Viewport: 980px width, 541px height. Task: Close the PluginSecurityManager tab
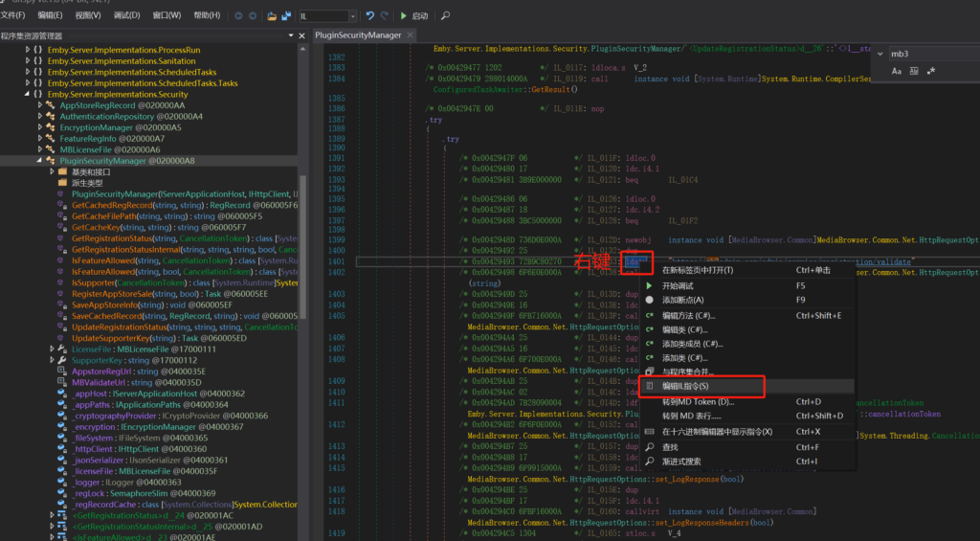(410, 35)
